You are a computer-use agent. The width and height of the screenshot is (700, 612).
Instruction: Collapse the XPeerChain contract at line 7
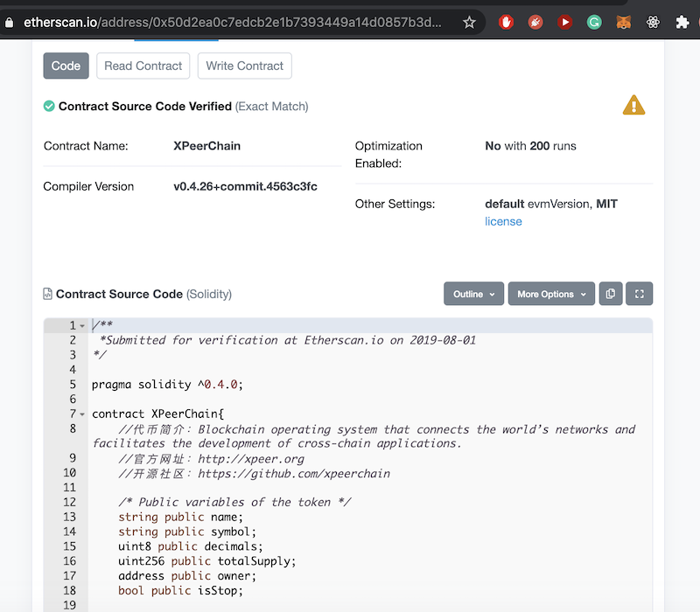pyautogui.click(x=82, y=414)
